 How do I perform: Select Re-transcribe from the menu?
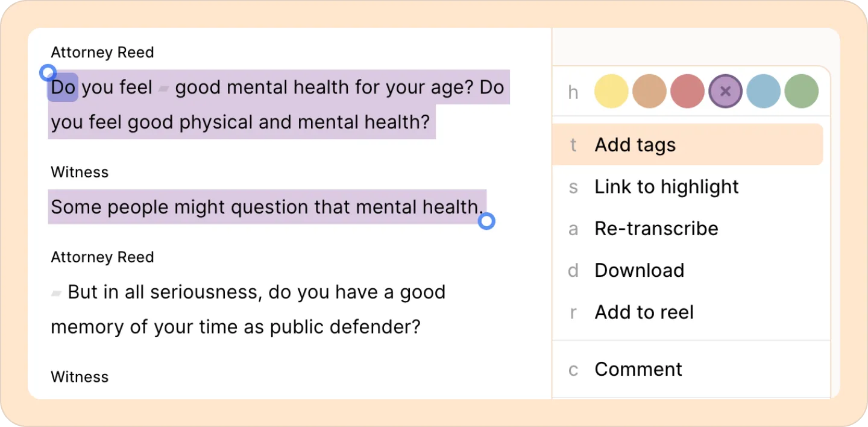pos(656,229)
